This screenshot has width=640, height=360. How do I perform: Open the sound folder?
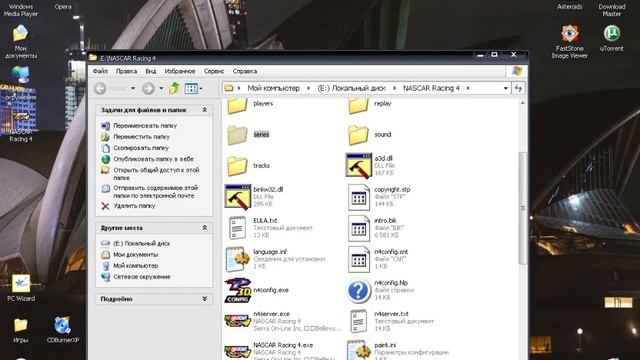pyautogui.click(x=358, y=135)
